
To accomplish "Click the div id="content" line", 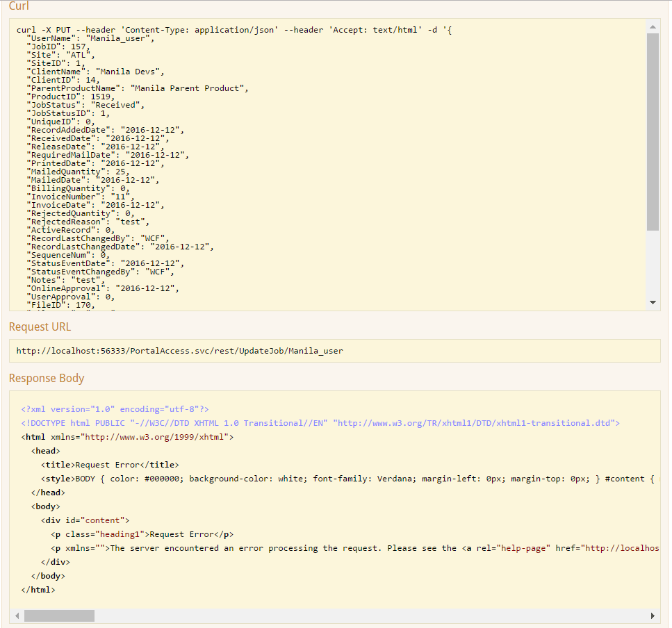I will [85, 521].
